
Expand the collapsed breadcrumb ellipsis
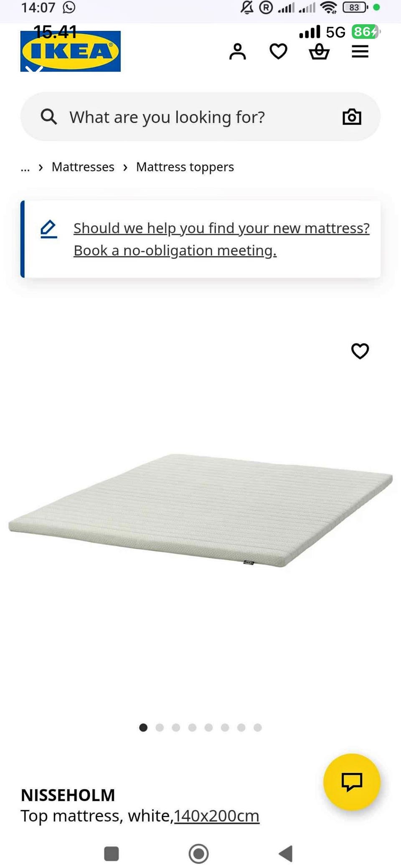(x=25, y=167)
